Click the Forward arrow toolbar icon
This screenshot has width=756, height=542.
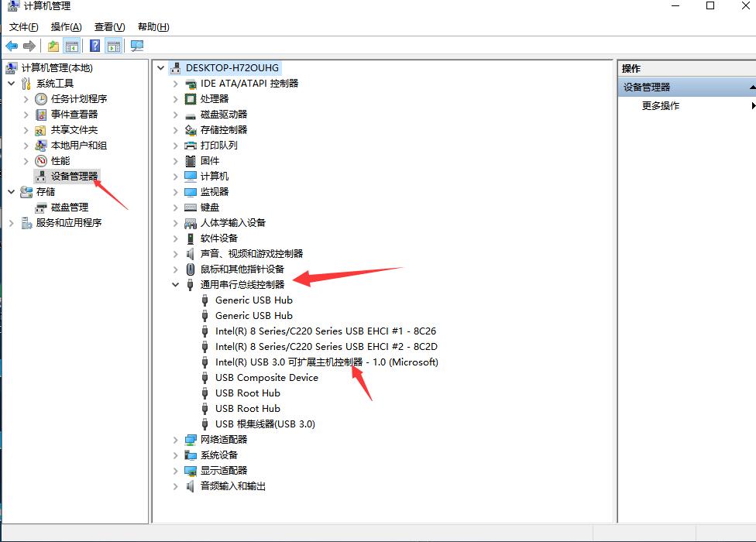pyautogui.click(x=29, y=46)
